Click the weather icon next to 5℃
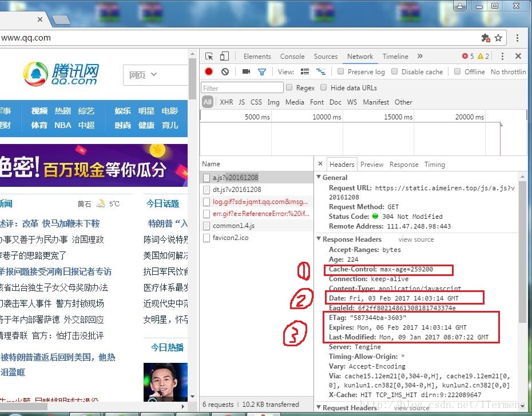The image size is (532, 416). click(x=101, y=203)
